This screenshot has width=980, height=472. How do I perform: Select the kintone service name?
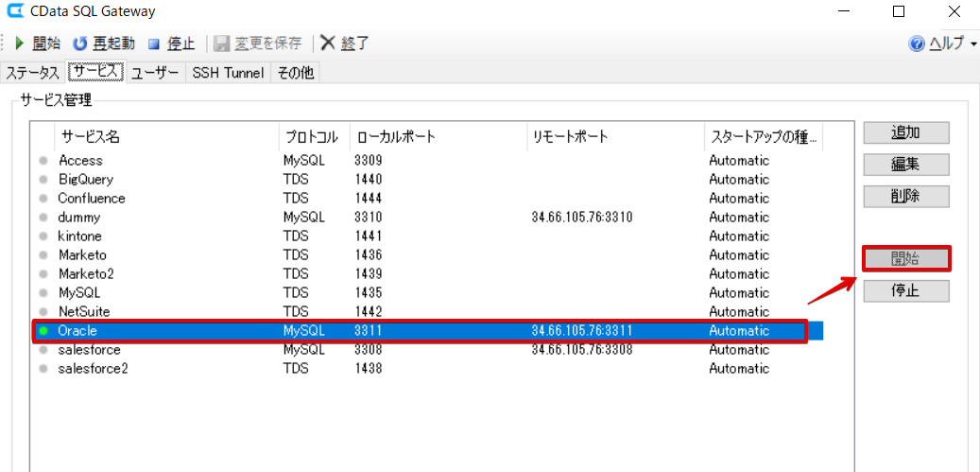tap(79, 236)
